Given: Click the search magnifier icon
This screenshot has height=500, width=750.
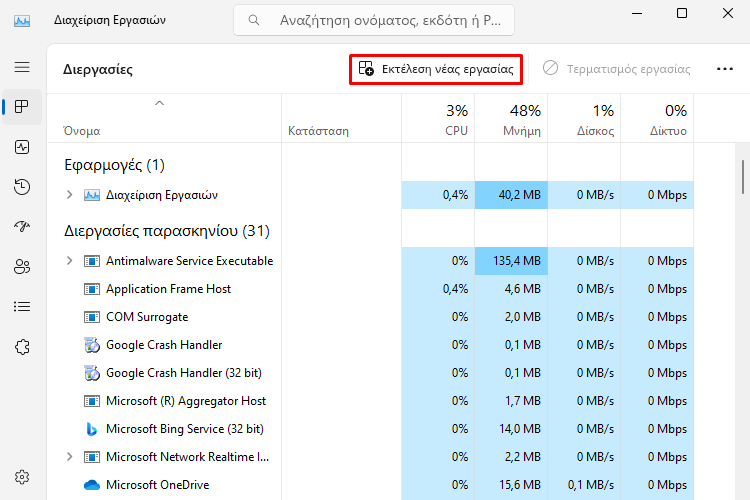Looking at the screenshot, I should click(x=254, y=20).
